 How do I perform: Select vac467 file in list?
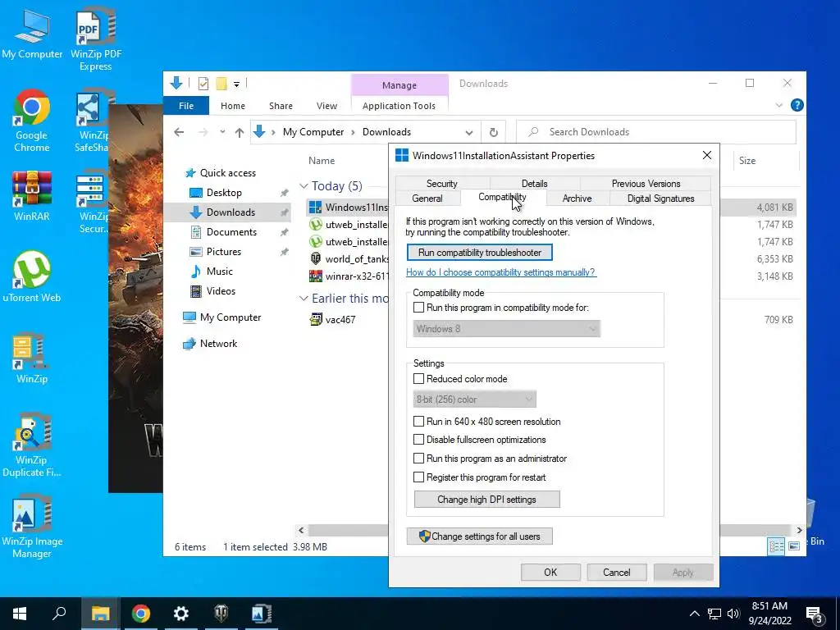point(340,320)
